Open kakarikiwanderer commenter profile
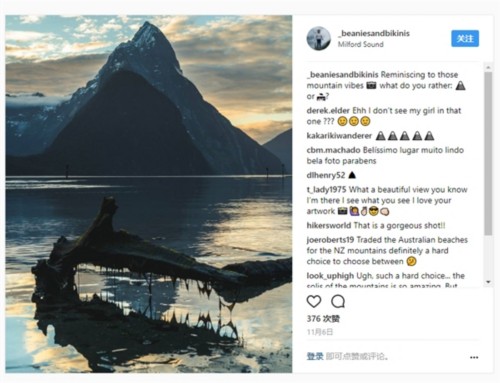Screen dimensions: 500x383 coord(339,136)
